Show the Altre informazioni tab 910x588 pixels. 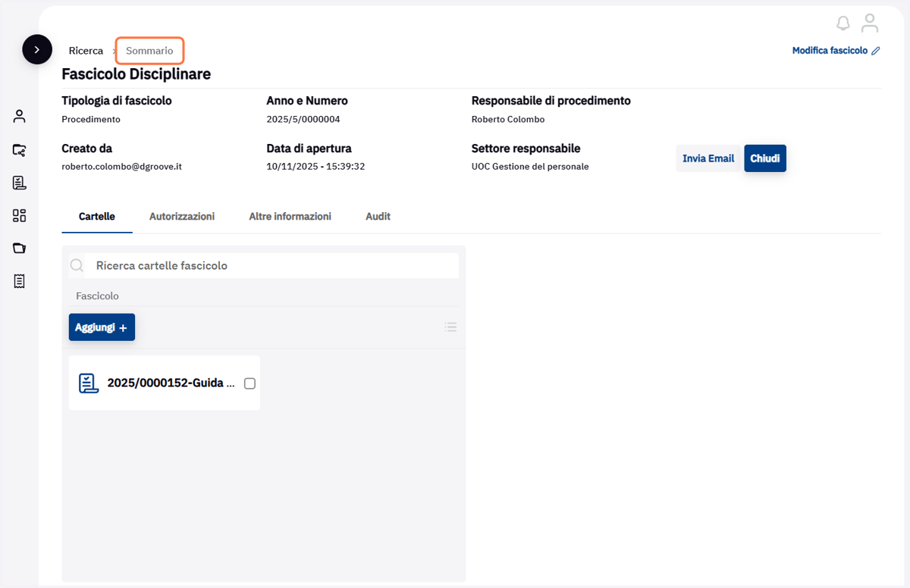click(x=290, y=217)
